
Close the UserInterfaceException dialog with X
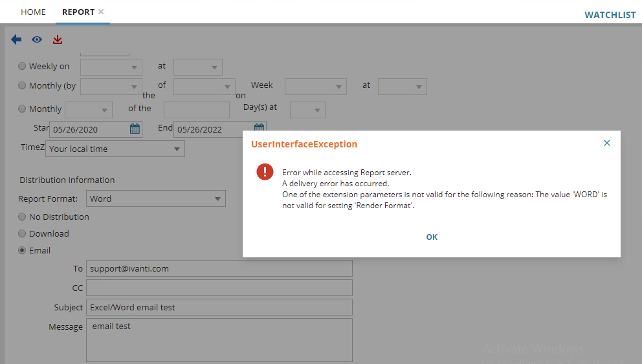click(606, 143)
